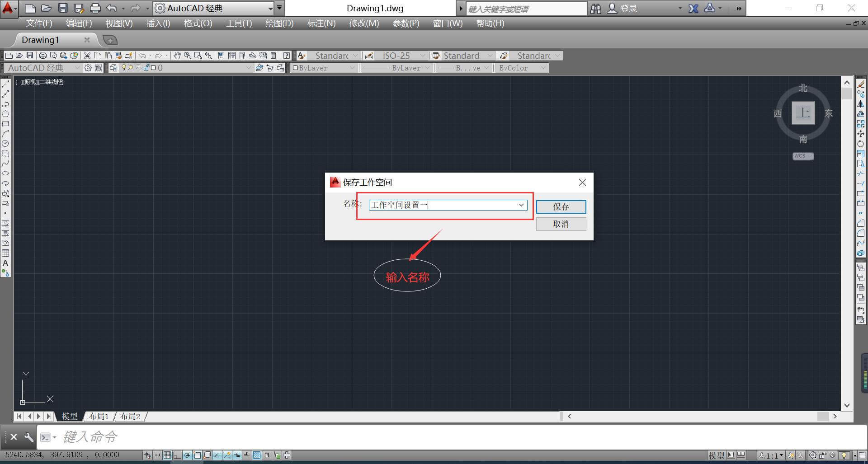Open the QuickCalc calculator icon
Image resolution: width=868 pixels, height=464 pixels.
click(274, 56)
